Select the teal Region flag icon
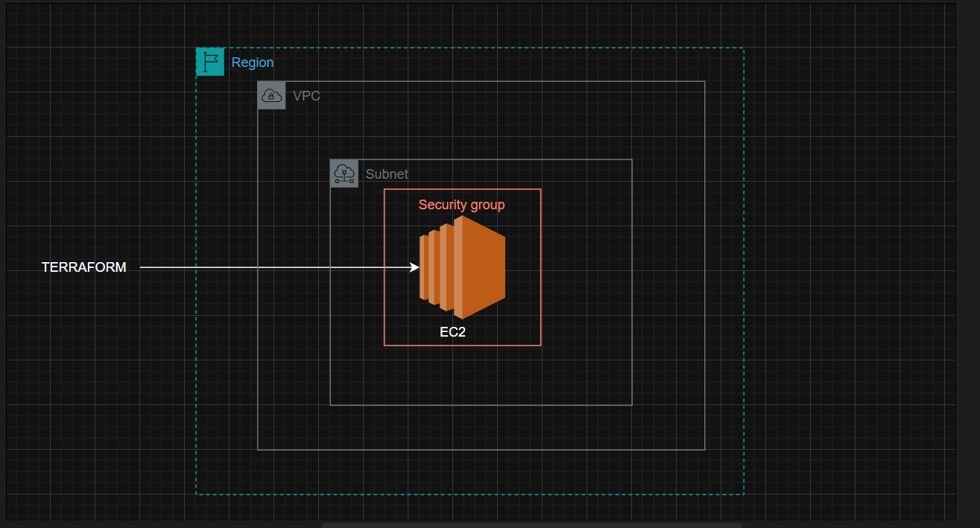This screenshot has height=528, width=980. click(210, 62)
